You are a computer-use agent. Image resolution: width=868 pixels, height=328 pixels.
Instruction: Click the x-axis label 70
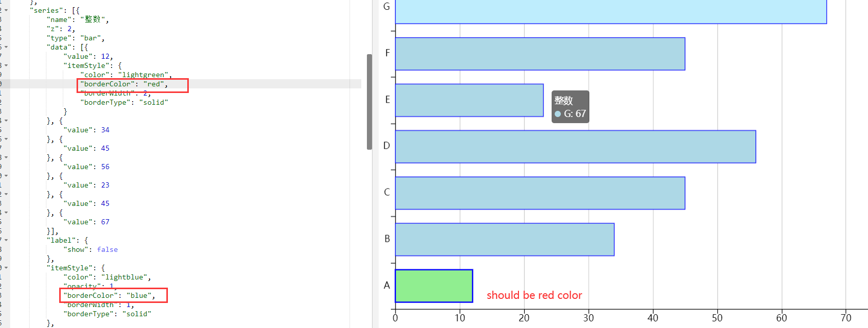846,318
